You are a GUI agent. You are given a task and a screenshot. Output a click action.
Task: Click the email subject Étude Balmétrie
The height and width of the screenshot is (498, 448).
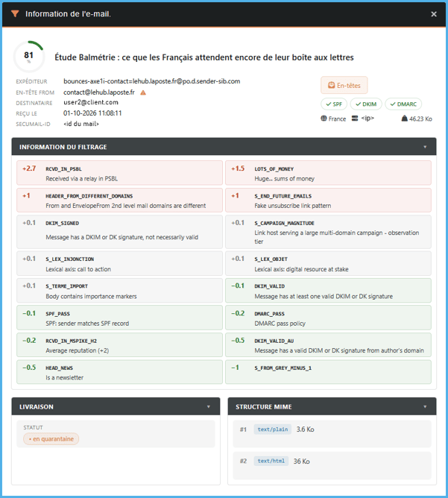pos(204,57)
